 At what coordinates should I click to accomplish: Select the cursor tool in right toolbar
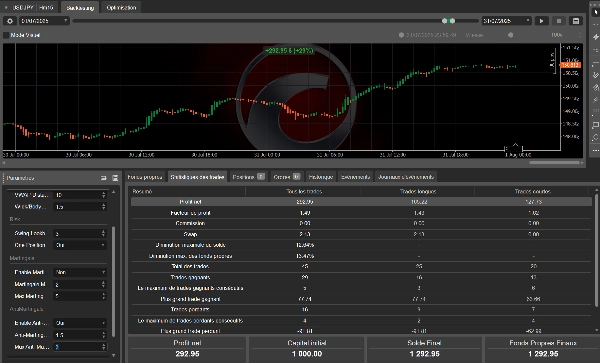click(x=595, y=12)
